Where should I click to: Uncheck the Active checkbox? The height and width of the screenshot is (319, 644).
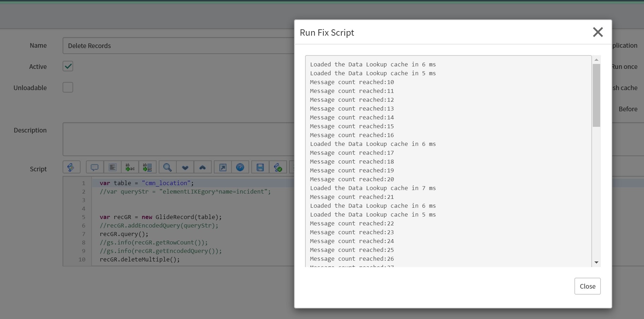[x=68, y=66]
